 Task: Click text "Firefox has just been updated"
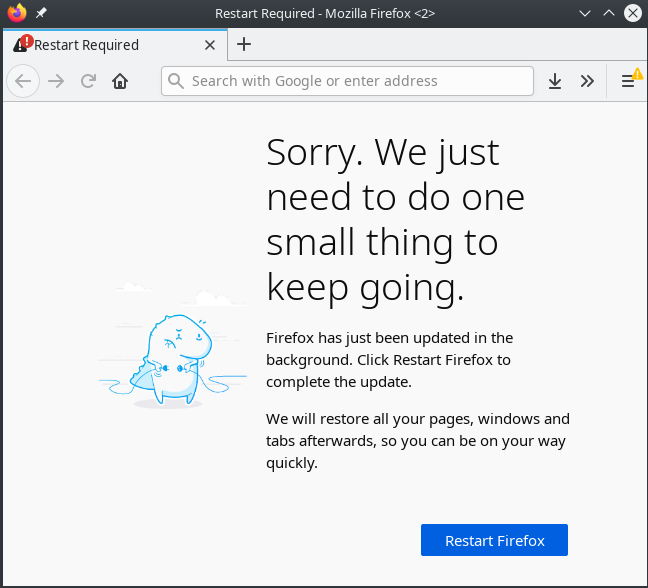389,359
